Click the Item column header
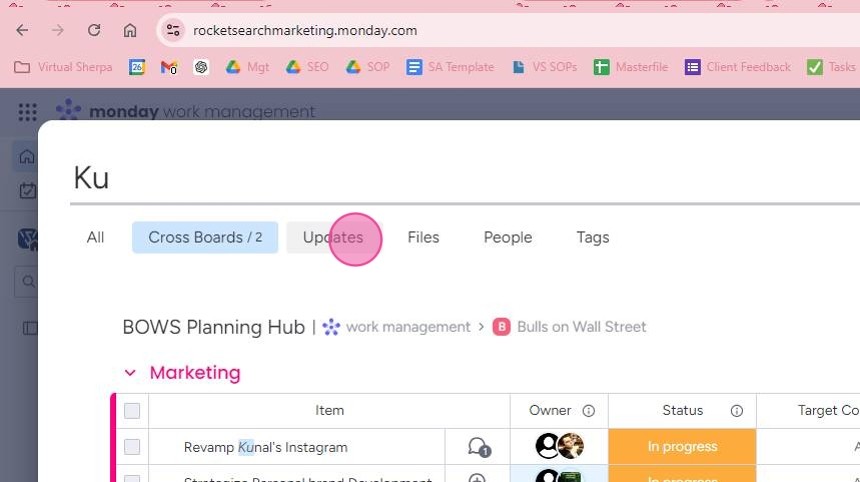The image size is (860, 482). (329, 411)
